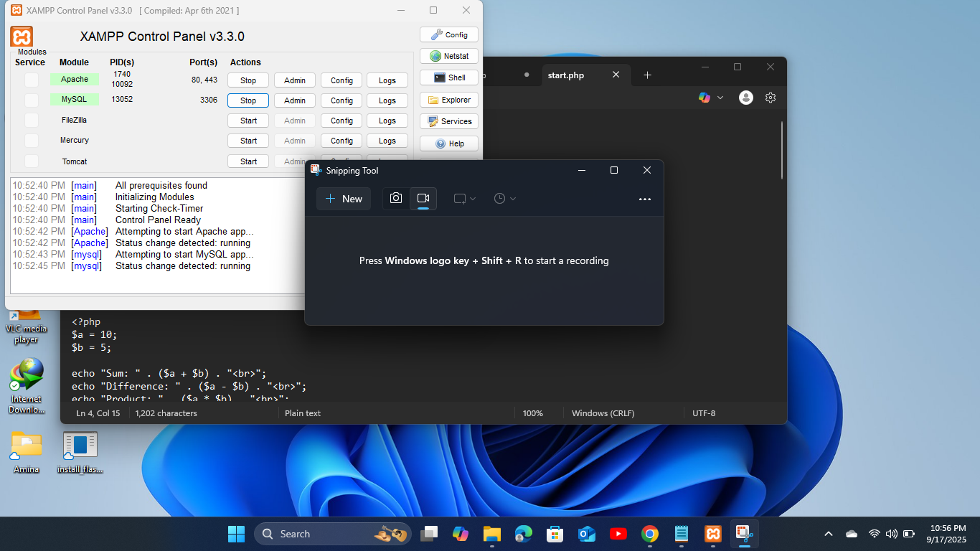Switch Snipping Tool to screenshot camera mode
The width and height of the screenshot is (980, 551).
tap(396, 199)
